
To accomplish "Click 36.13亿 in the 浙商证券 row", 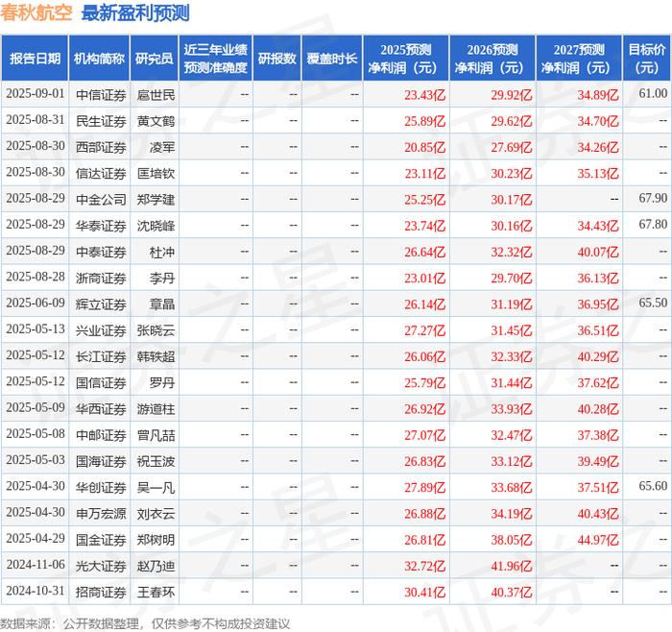I will tap(598, 278).
